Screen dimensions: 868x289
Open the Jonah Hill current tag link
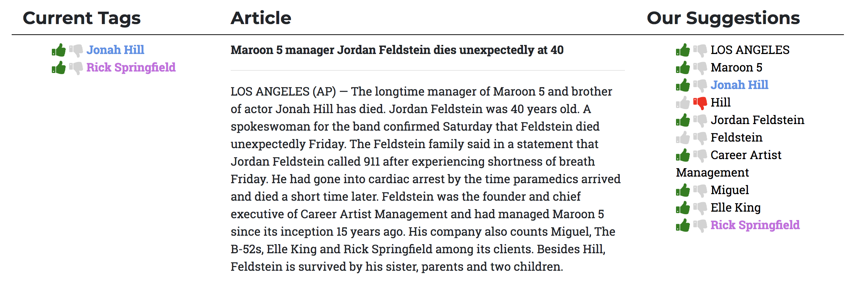click(x=115, y=50)
